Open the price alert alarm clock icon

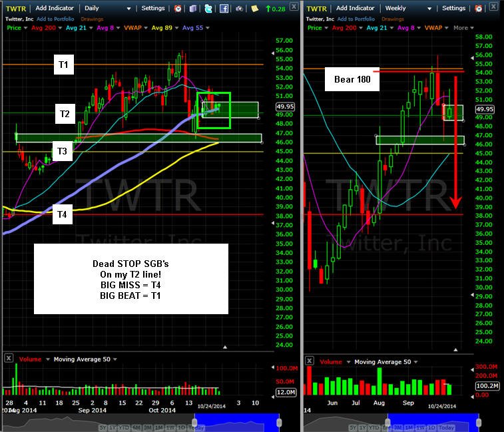point(178,9)
